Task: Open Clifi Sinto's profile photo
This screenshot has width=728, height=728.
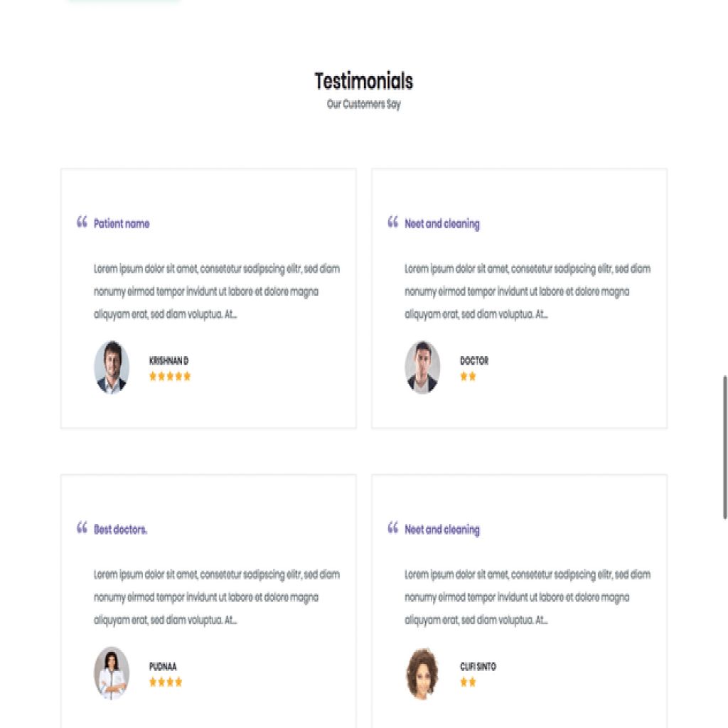Action: (x=422, y=673)
